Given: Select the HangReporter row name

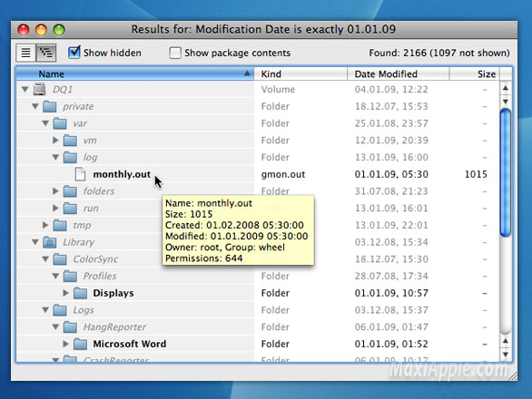Looking at the screenshot, I should (x=114, y=326).
